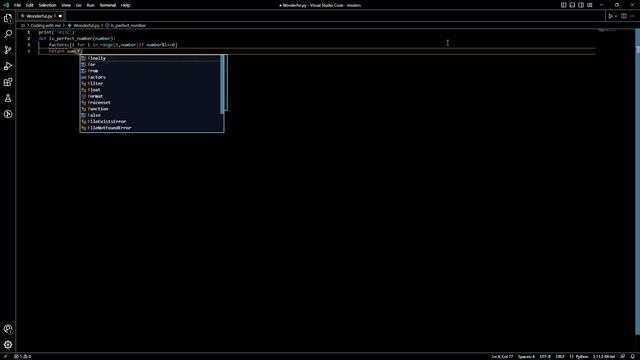Click the editor vertical scrollbar
The height and width of the screenshot is (360, 640).
coord(638,182)
